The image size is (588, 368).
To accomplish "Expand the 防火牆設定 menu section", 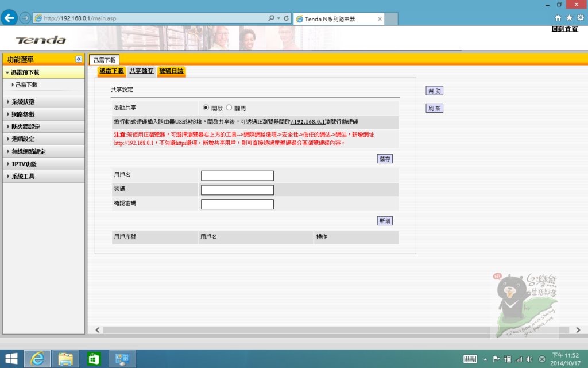I will coord(44,126).
